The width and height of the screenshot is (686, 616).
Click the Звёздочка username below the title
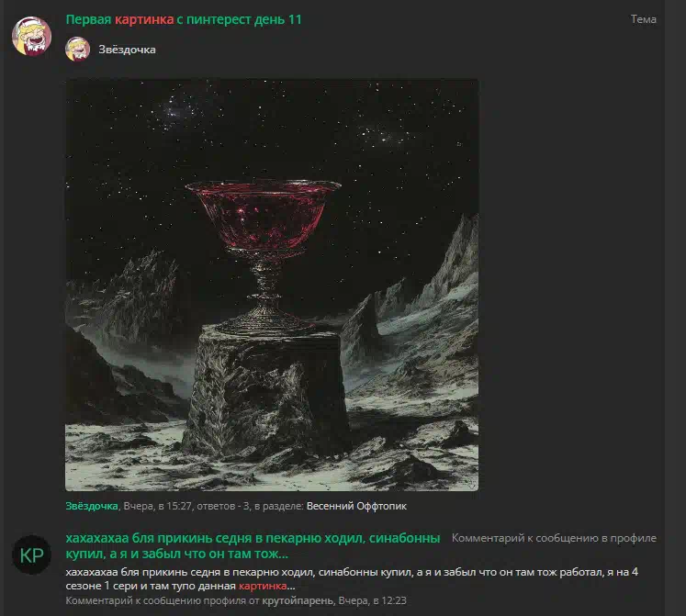(127, 50)
